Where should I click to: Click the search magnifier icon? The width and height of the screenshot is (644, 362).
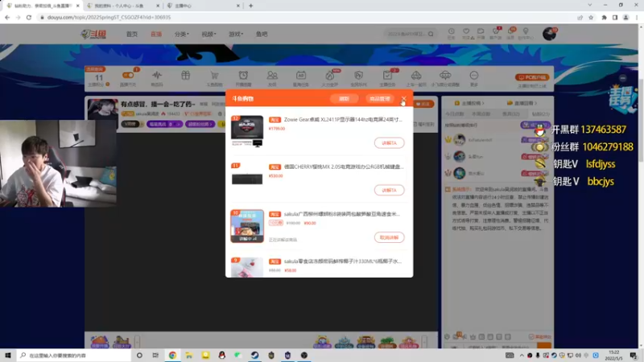click(x=431, y=34)
